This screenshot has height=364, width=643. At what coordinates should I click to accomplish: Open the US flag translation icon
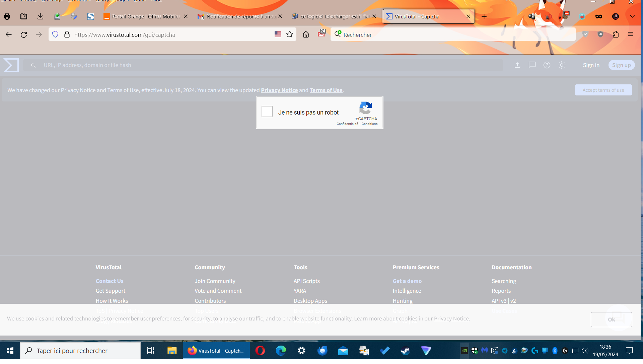tap(278, 34)
